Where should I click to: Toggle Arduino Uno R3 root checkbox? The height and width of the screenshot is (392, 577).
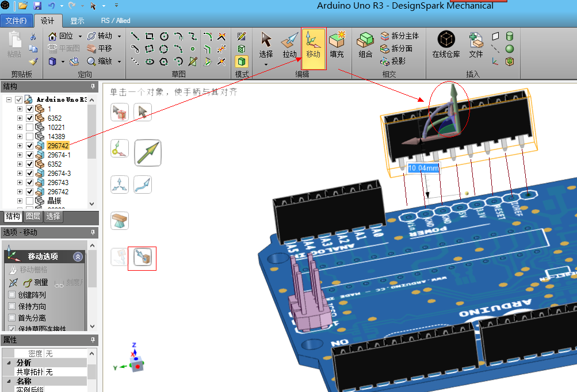point(19,99)
